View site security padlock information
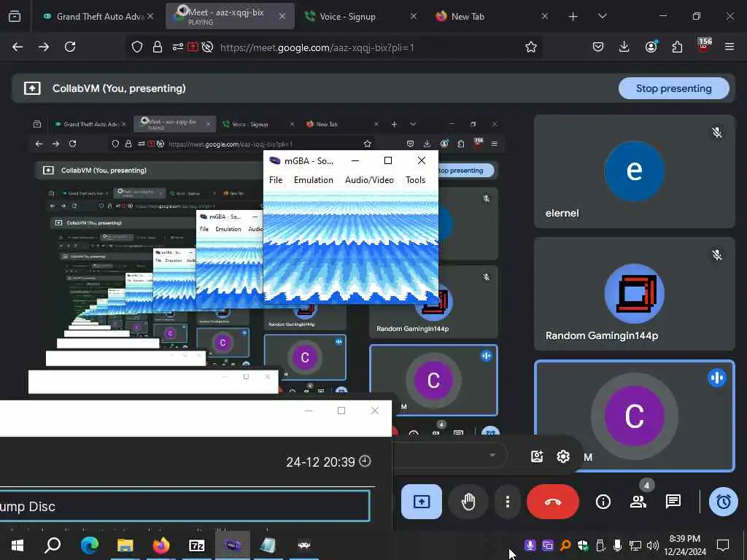Image resolution: width=747 pixels, height=560 pixels. click(x=158, y=47)
